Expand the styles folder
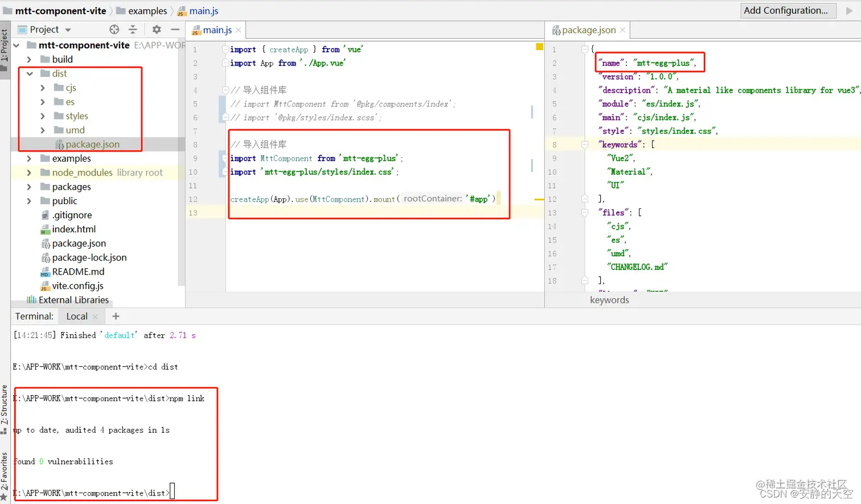This screenshot has height=504, width=861. [43, 116]
